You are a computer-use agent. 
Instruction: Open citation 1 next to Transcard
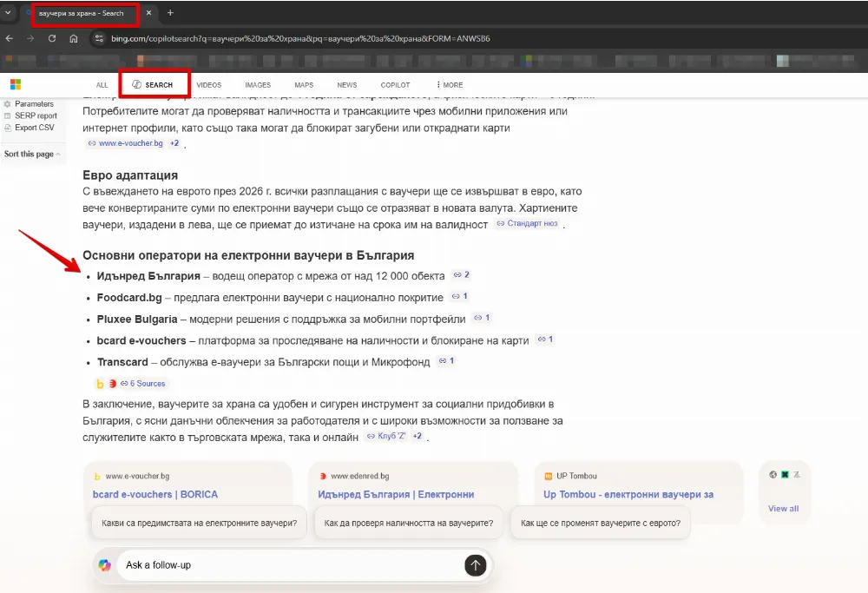[x=446, y=361]
